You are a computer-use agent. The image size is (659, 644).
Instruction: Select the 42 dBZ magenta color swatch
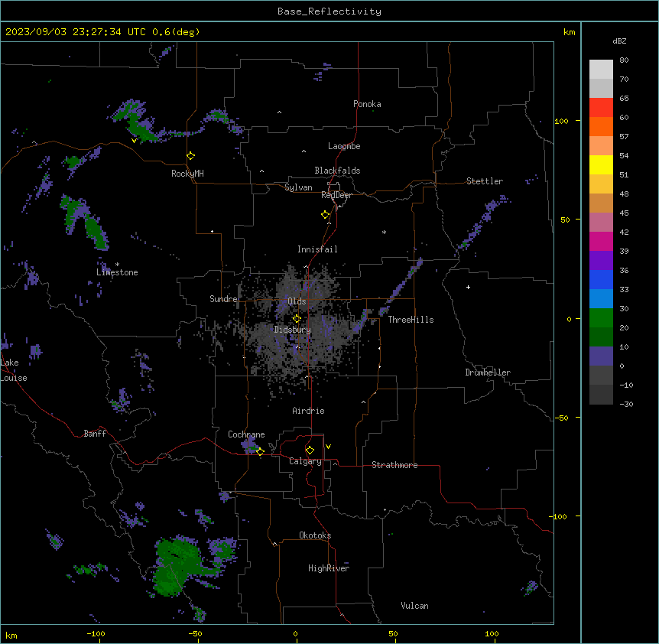click(601, 241)
